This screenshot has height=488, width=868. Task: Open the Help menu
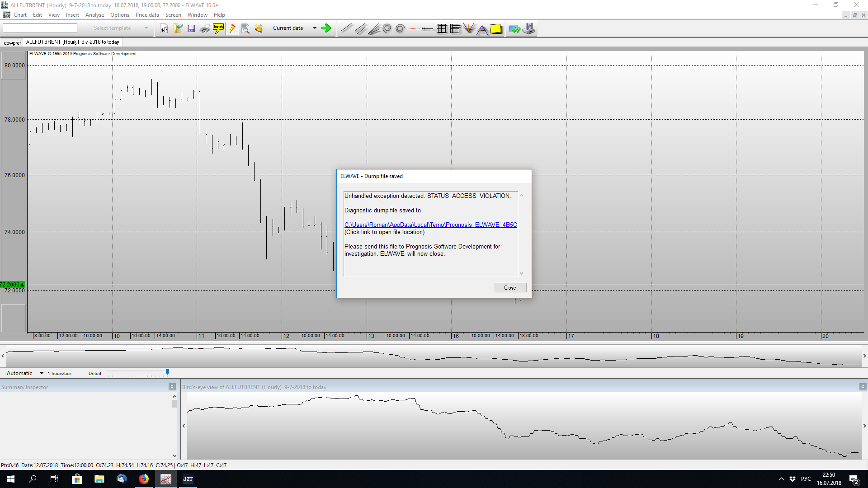(x=219, y=15)
